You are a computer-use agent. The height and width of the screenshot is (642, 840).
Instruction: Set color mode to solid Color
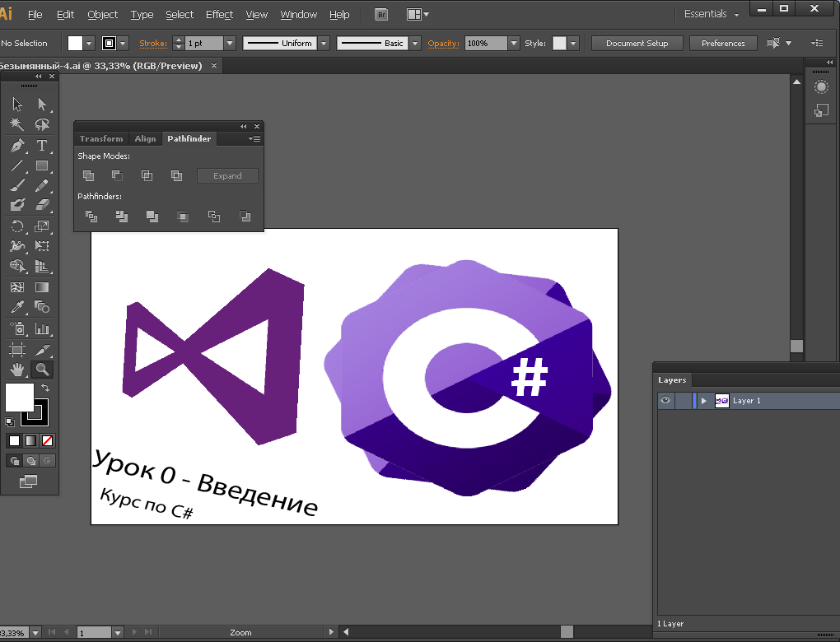(x=15, y=440)
